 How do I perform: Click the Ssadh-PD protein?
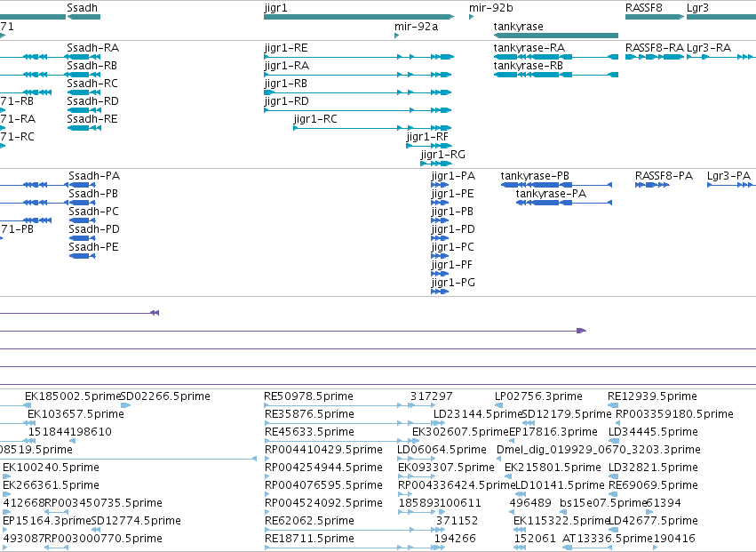82,238
